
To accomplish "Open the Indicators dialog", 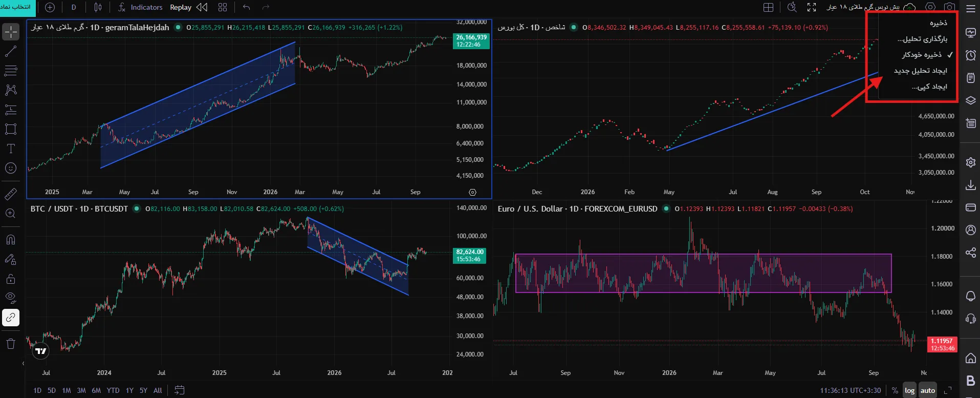I will point(140,7).
